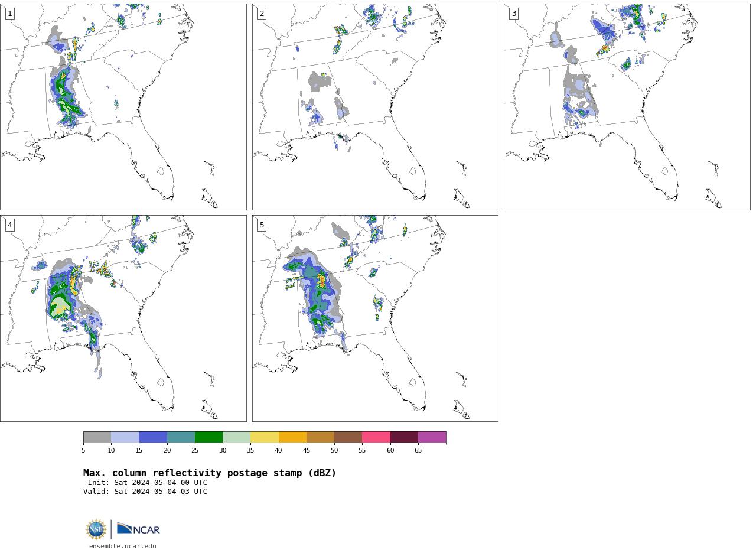Click the blue 15-20 dBZ swatch

[153, 437]
